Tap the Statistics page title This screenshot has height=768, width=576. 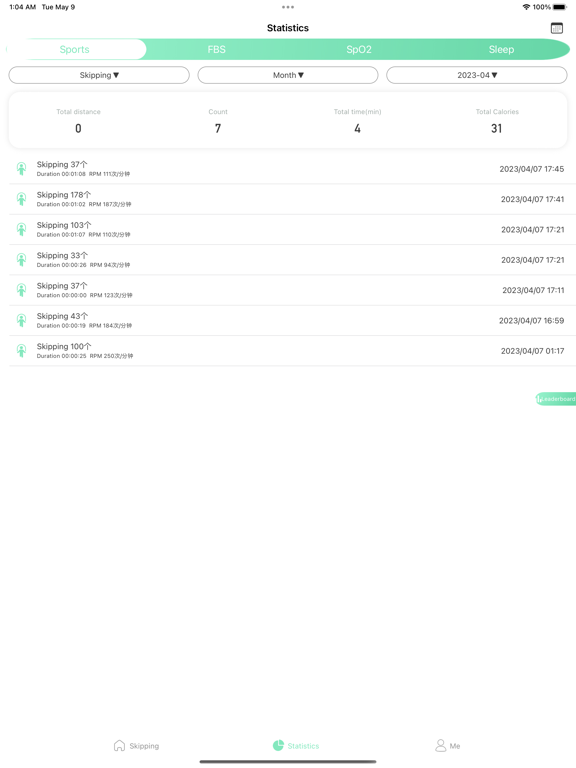pos(288,28)
